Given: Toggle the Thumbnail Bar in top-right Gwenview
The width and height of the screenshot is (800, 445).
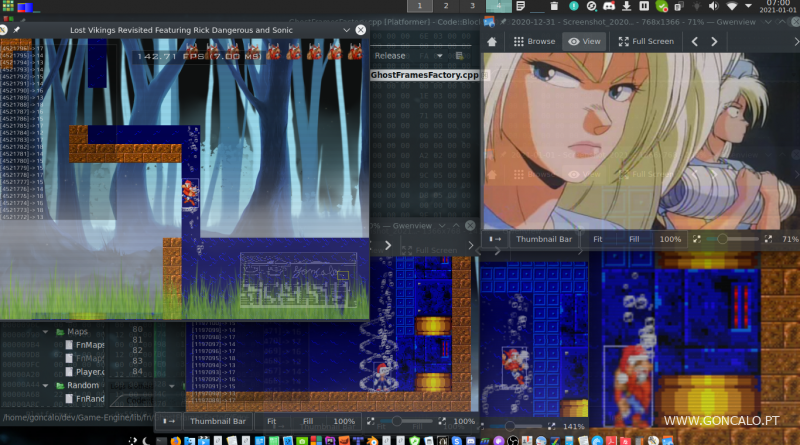Looking at the screenshot, I should tap(543, 240).
